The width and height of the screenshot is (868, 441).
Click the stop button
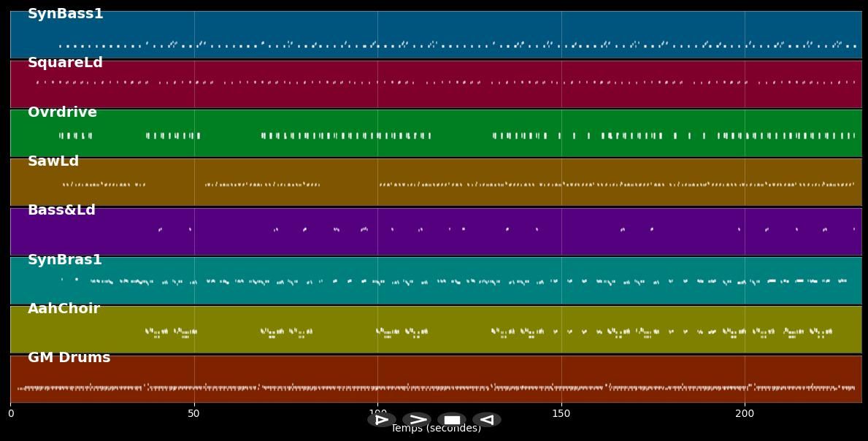[x=451, y=420]
